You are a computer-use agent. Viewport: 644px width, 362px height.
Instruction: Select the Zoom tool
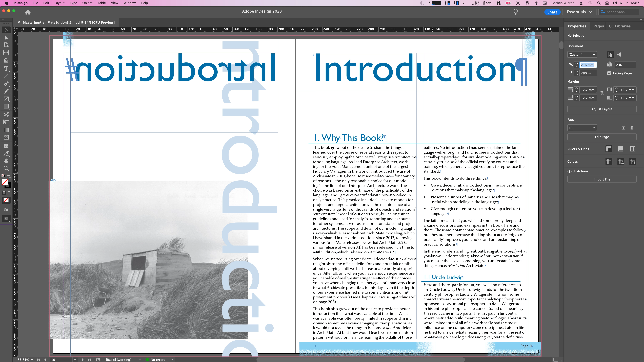coord(6,169)
